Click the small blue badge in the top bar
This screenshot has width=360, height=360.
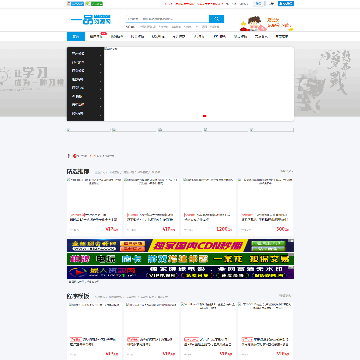click(x=75, y=4)
